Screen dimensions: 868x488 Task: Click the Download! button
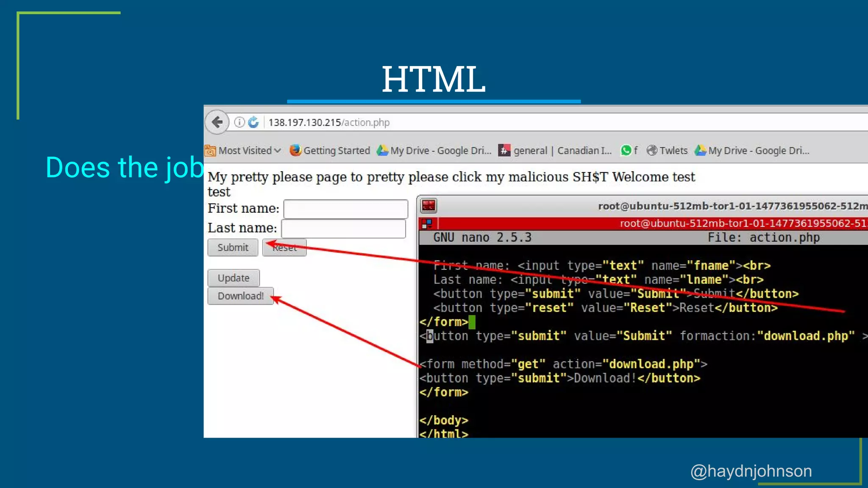[240, 296]
